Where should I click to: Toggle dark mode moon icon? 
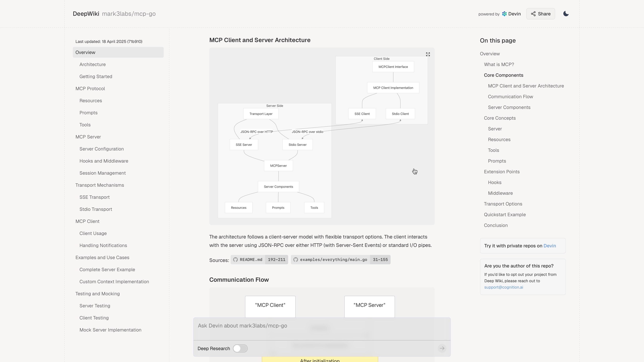pos(566,14)
